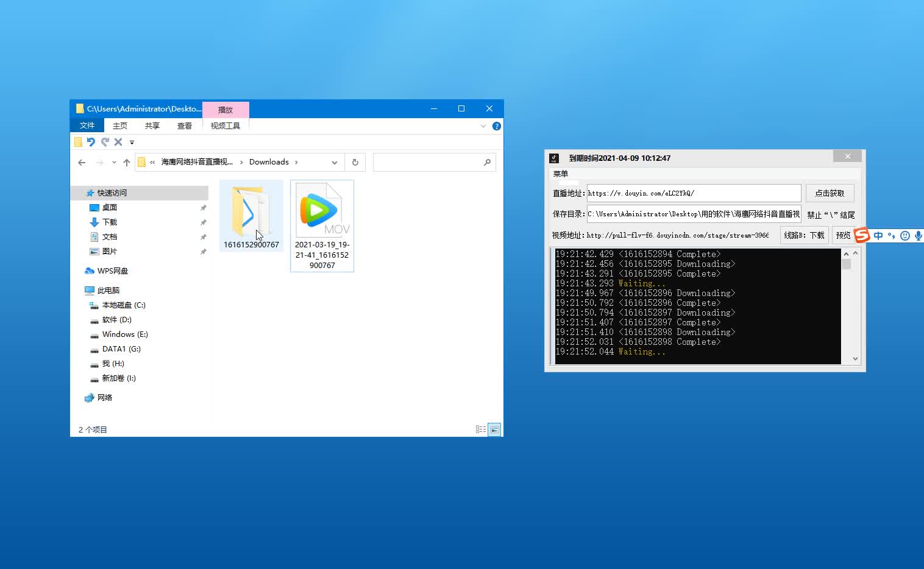The image size is (924, 569).
Task: Click the search magnifier icon
Action: pos(487,162)
